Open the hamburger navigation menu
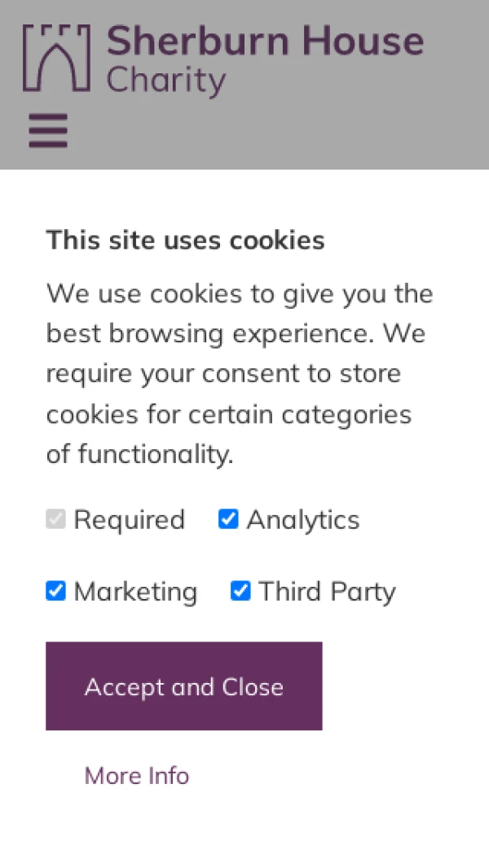 pyautogui.click(x=48, y=130)
